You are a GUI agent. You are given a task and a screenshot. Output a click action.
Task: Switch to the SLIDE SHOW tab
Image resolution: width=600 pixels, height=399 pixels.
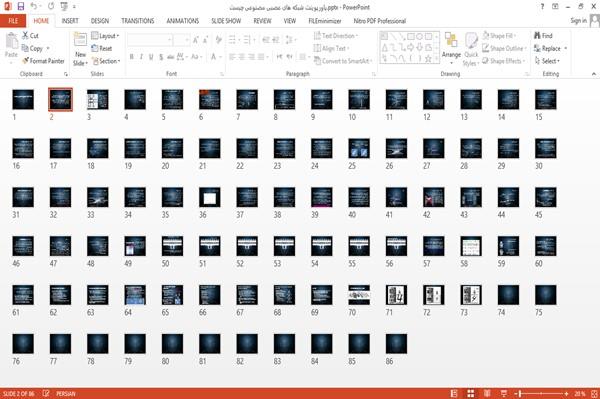pos(226,21)
